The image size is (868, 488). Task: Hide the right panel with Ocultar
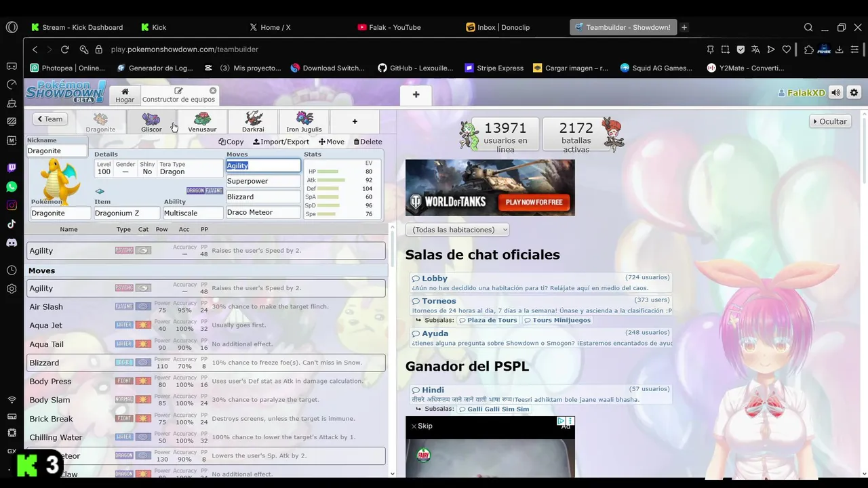tap(830, 121)
